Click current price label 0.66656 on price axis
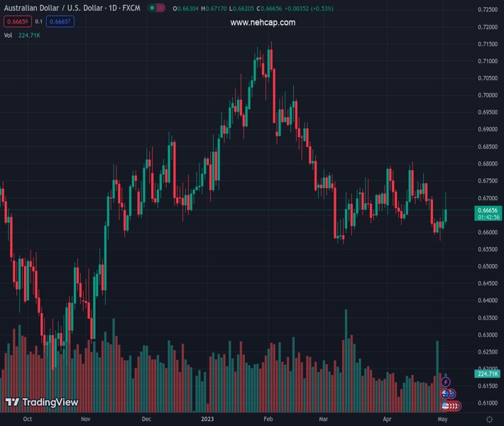This screenshot has height=426, width=504. pos(488,210)
